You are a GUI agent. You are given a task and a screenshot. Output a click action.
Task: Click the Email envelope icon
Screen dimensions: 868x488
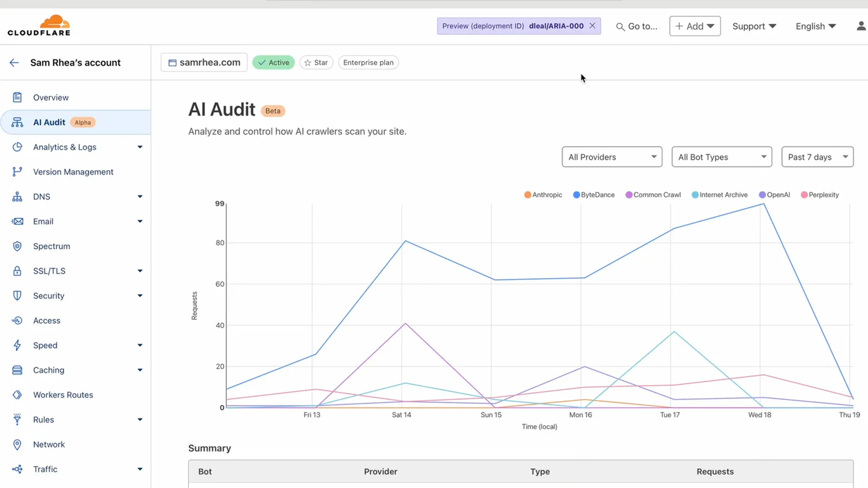point(17,221)
